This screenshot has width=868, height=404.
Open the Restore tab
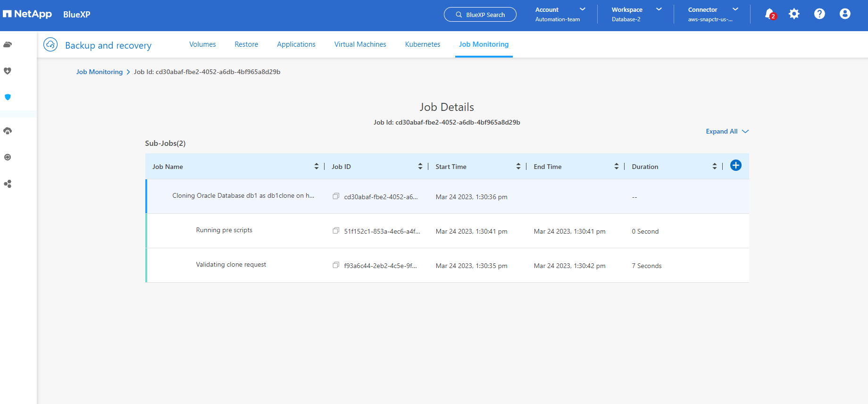[x=246, y=44]
